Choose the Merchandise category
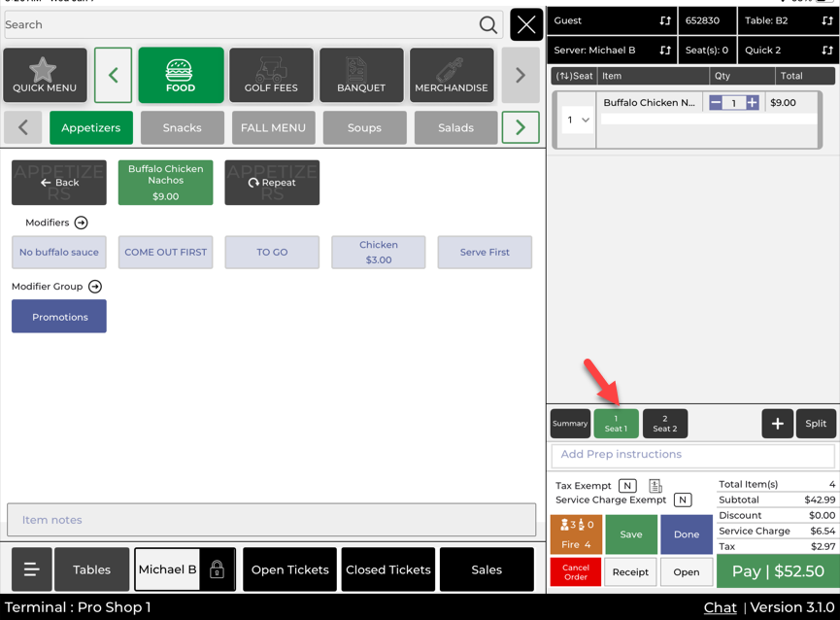Image resolution: width=840 pixels, height=620 pixels. click(451, 76)
